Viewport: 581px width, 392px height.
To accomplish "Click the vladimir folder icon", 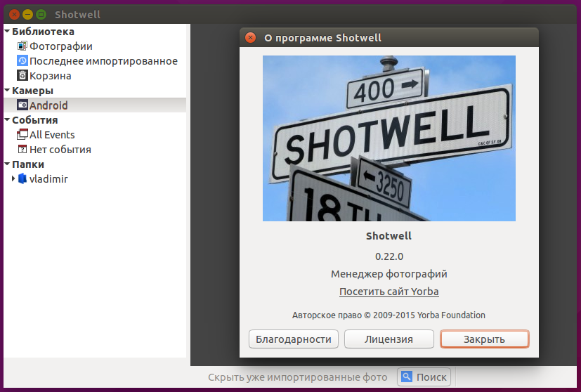I will (22, 178).
